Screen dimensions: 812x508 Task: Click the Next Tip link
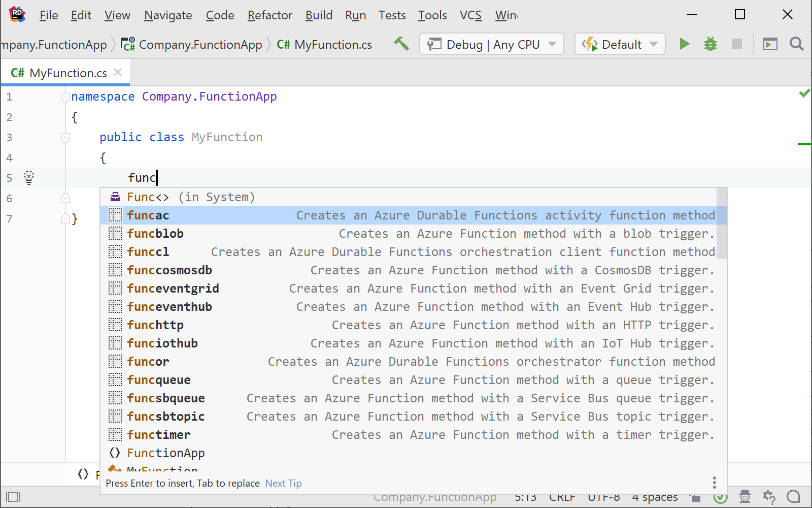click(x=283, y=483)
